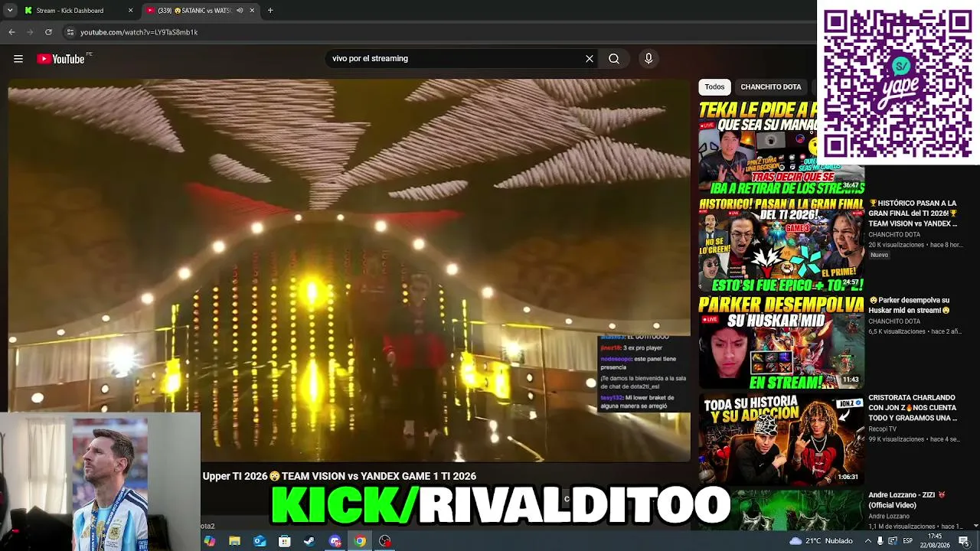Viewport: 980px width, 551px height.
Task: Open Steam from the taskbar
Action: 309,541
